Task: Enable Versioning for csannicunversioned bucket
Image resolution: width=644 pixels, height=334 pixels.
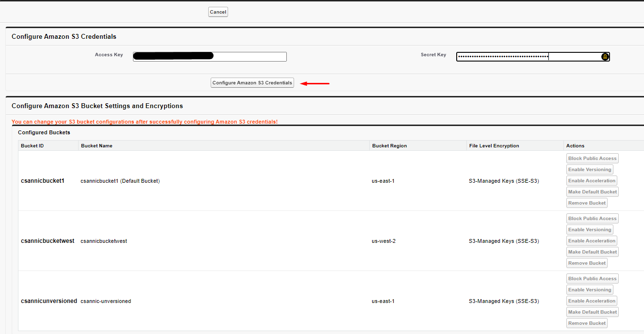Action: tap(590, 290)
